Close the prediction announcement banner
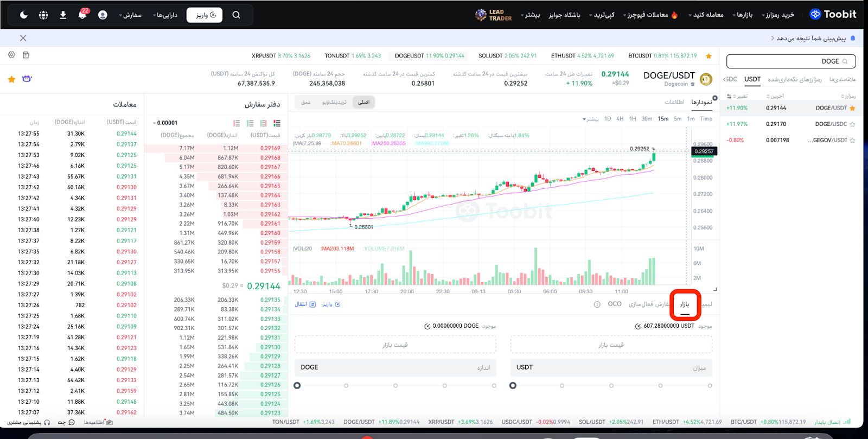This screenshot has width=868, height=439. pyautogui.click(x=23, y=38)
